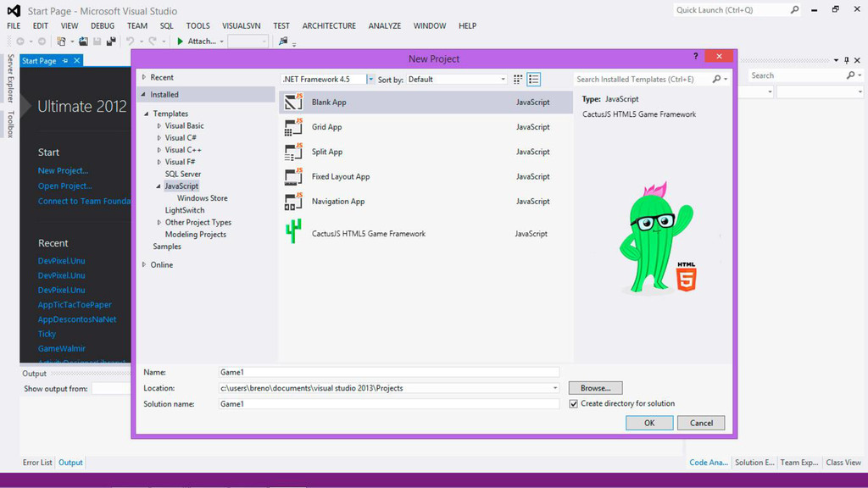This screenshot has width=868, height=488.
Task: Click the right panel search magnifier icon
Action: point(851,75)
